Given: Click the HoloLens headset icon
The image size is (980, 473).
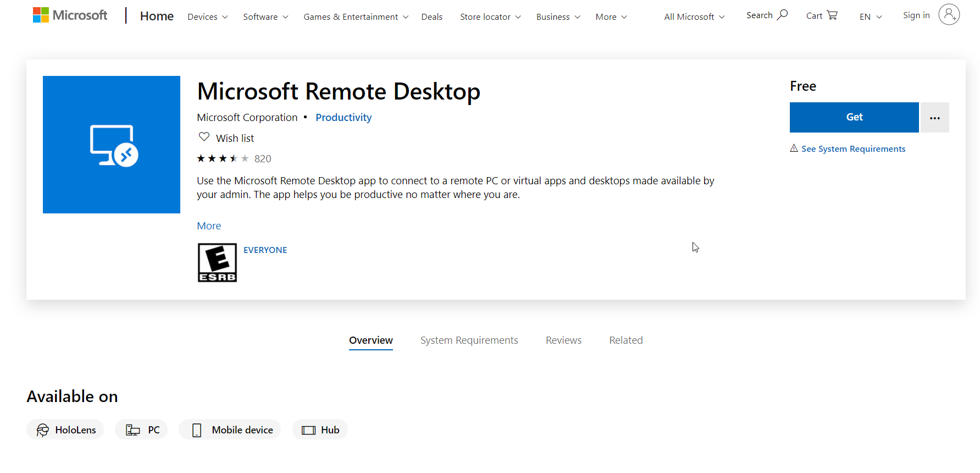Looking at the screenshot, I should coord(43,430).
